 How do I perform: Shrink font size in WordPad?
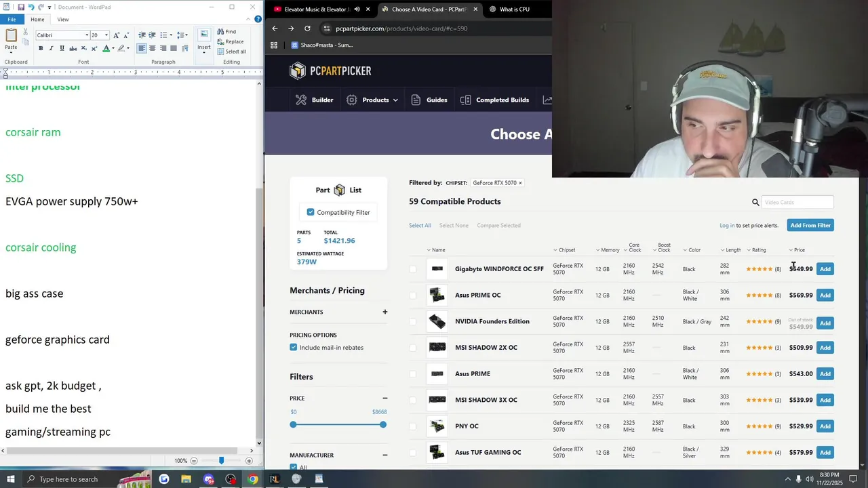coord(126,35)
